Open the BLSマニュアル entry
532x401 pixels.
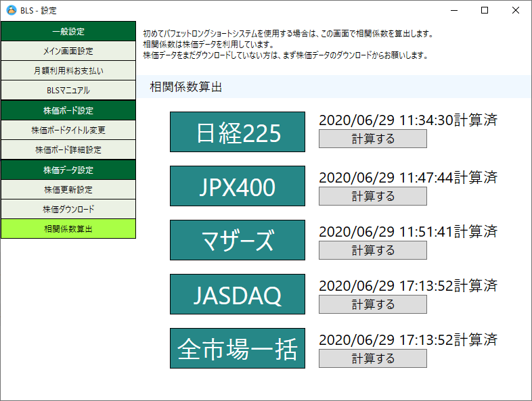click(68, 90)
